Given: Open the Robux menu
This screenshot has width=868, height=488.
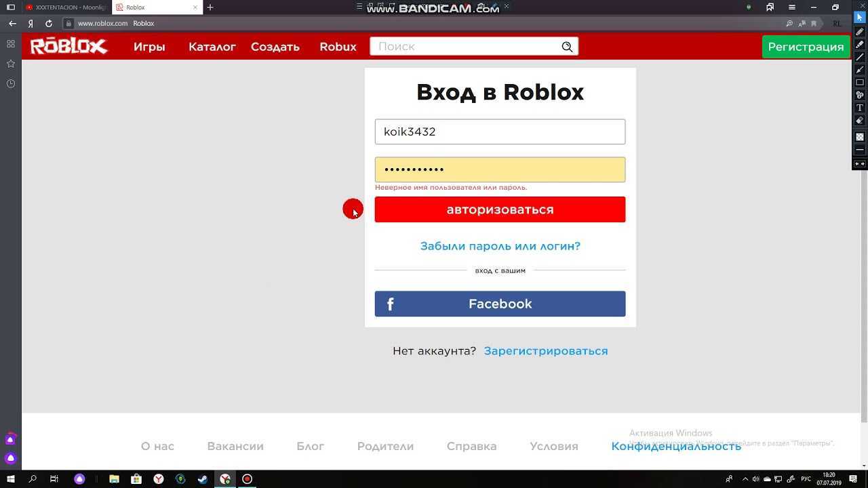Looking at the screenshot, I should (338, 47).
